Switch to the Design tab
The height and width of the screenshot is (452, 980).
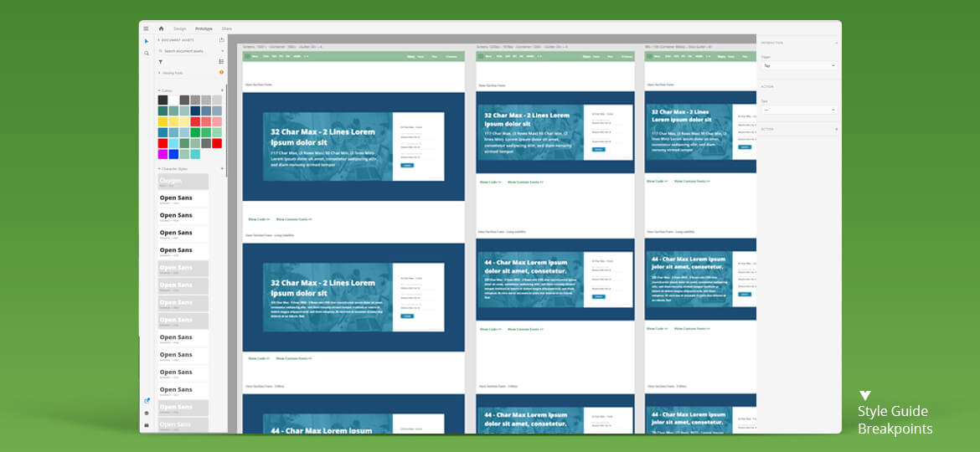[x=180, y=28]
